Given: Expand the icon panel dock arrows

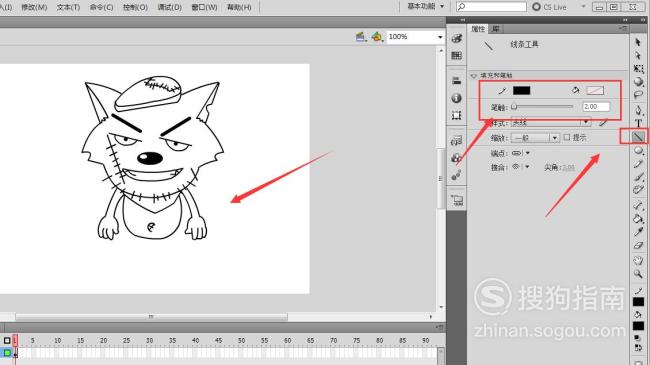Looking at the screenshot, I should (463, 19).
